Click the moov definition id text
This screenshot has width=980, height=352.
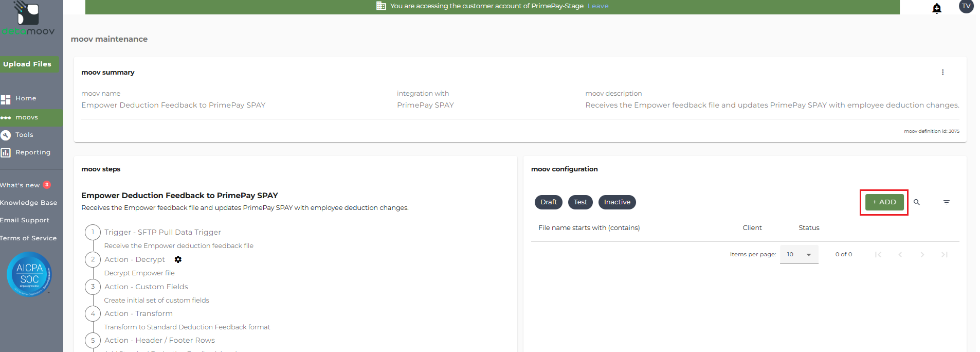click(x=932, y=131)
